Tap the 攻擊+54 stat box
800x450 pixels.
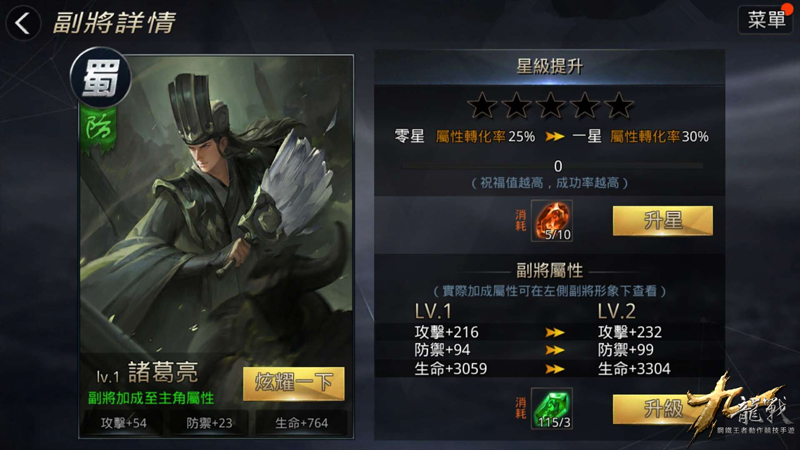(x=123, y=423)
